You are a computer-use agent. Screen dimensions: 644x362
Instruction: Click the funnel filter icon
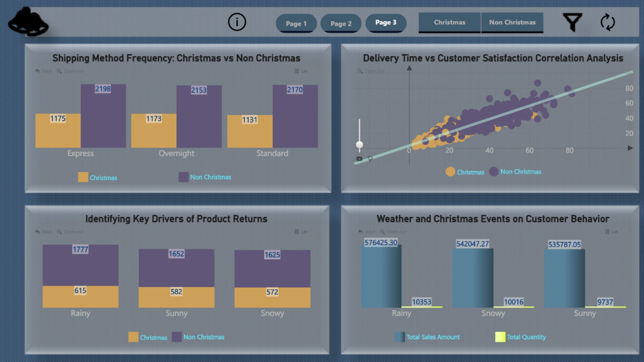click(572, 22)
